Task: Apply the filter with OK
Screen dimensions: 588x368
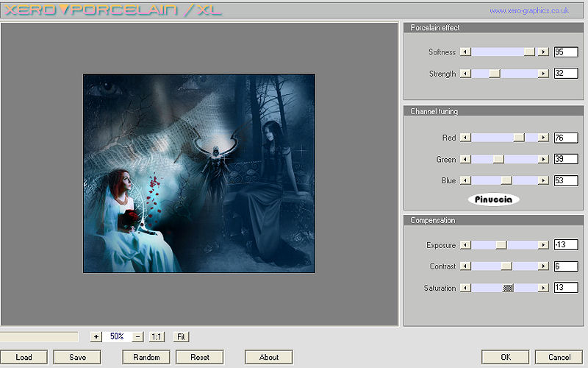Action: [x=506, y=357]
